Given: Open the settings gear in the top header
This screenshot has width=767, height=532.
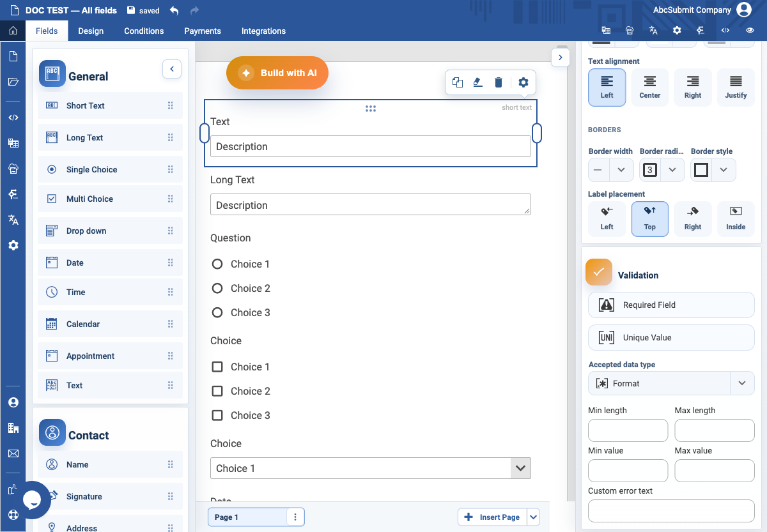Looking at the screenshot, I should coord(677,31).
